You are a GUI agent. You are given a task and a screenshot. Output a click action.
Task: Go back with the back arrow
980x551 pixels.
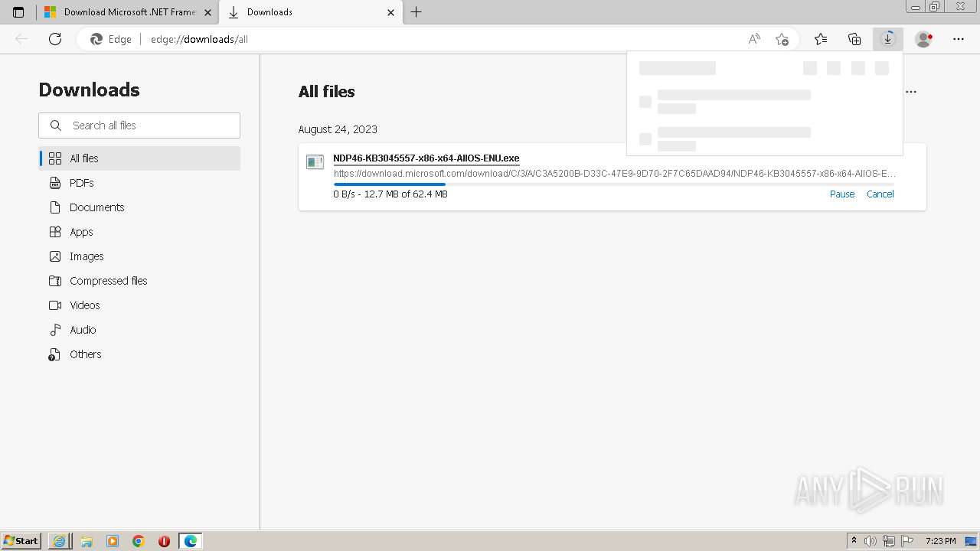[x=21, y=39]
